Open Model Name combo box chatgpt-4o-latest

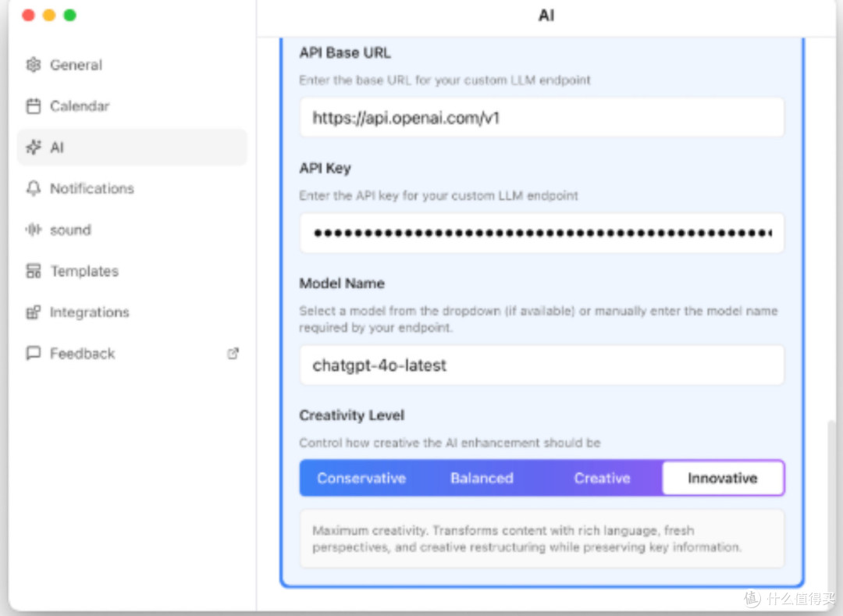[542, 365]
